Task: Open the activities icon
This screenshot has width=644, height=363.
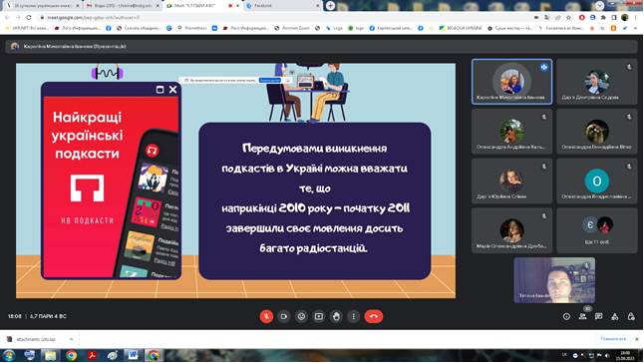Action: (x=615, y=316)
